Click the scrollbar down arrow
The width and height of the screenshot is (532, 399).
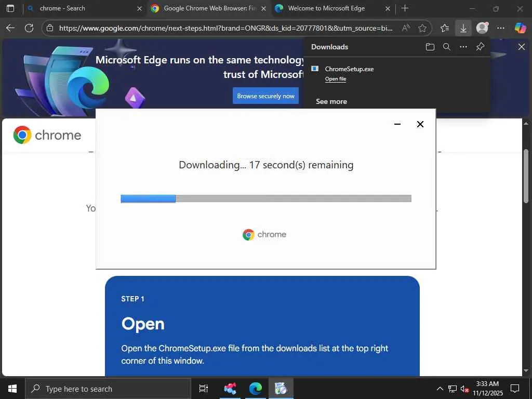click(x=526, y=370)
